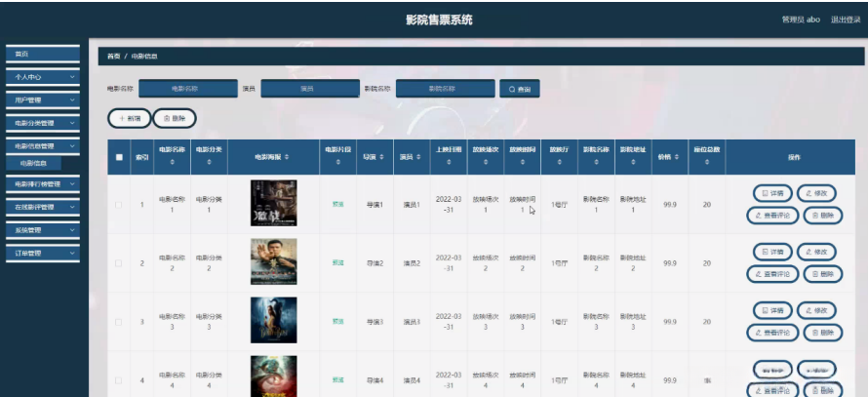The width and height of the screenshot is (868, 397).
Task: Click the green 预览 link in row 4
Action: pos(338,379)
